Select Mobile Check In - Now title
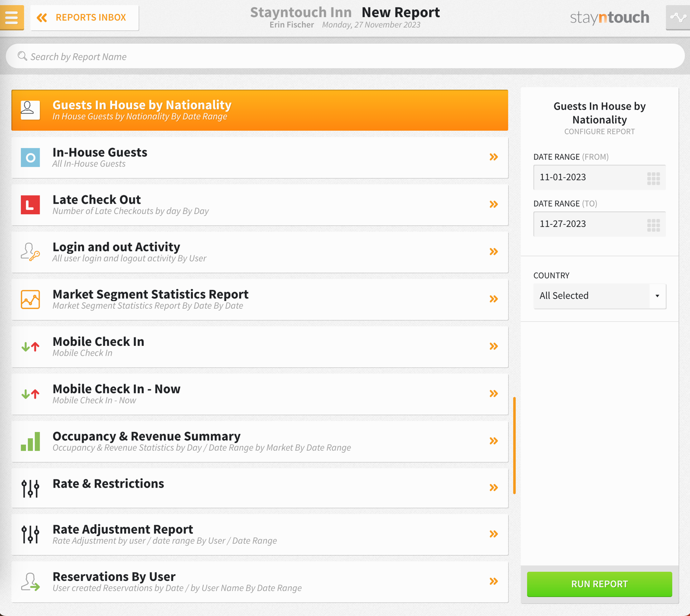 click(116, 389)
